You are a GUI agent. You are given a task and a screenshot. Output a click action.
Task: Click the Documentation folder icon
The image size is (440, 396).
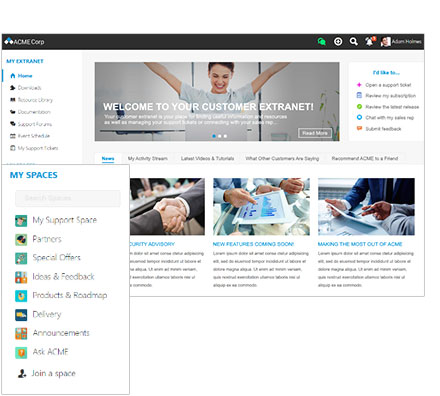(x=13, y=112)
